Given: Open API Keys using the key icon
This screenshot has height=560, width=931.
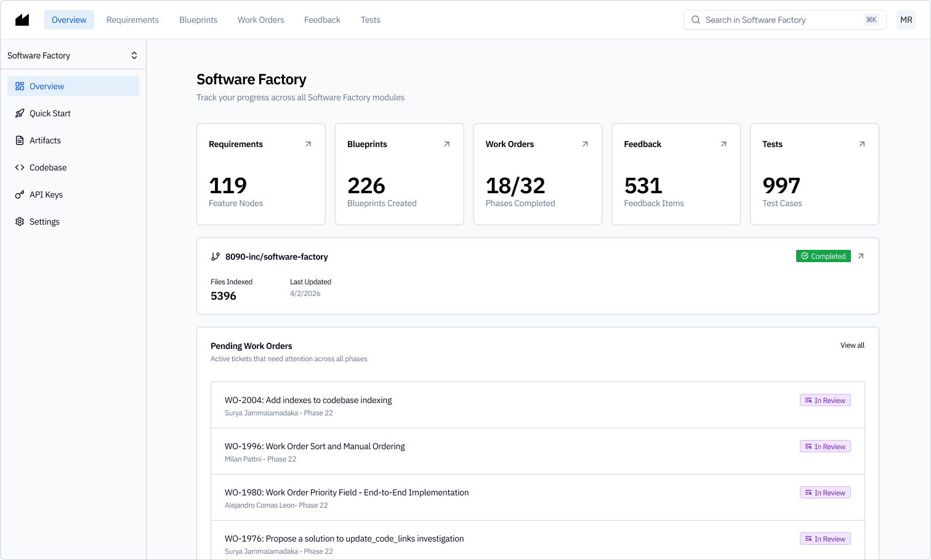Looking at the screenshot, I should [18, 194].
